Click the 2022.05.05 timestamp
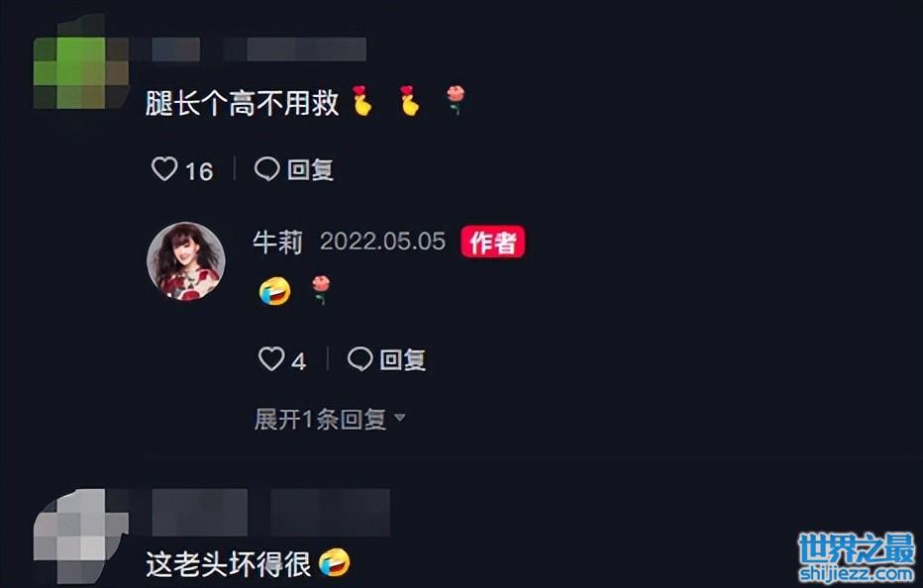Screen dimensions: 923x588 coord(382,242)
